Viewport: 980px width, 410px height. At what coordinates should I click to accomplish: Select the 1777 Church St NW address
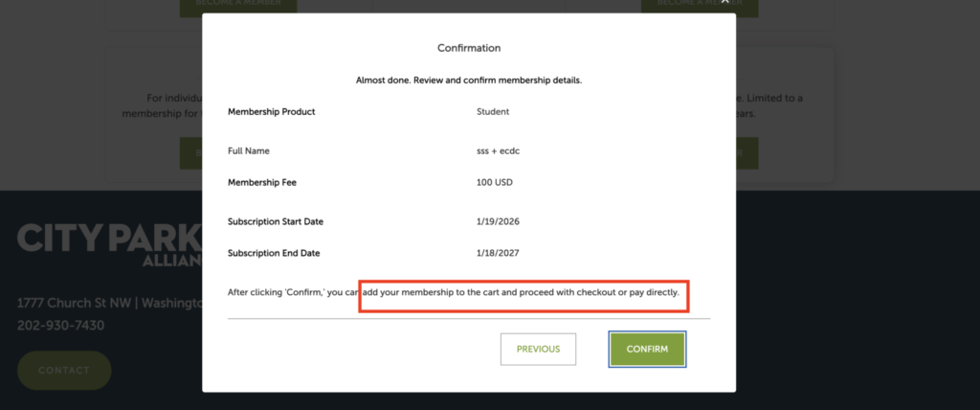[x=109, y=303]
